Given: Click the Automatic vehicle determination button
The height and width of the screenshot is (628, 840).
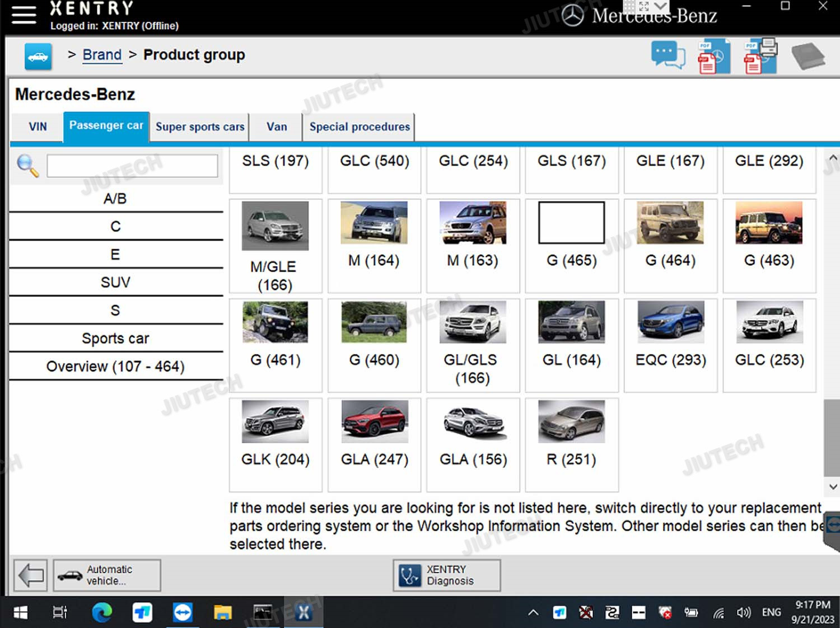Looking at the screenshot, I should [107, 575].
